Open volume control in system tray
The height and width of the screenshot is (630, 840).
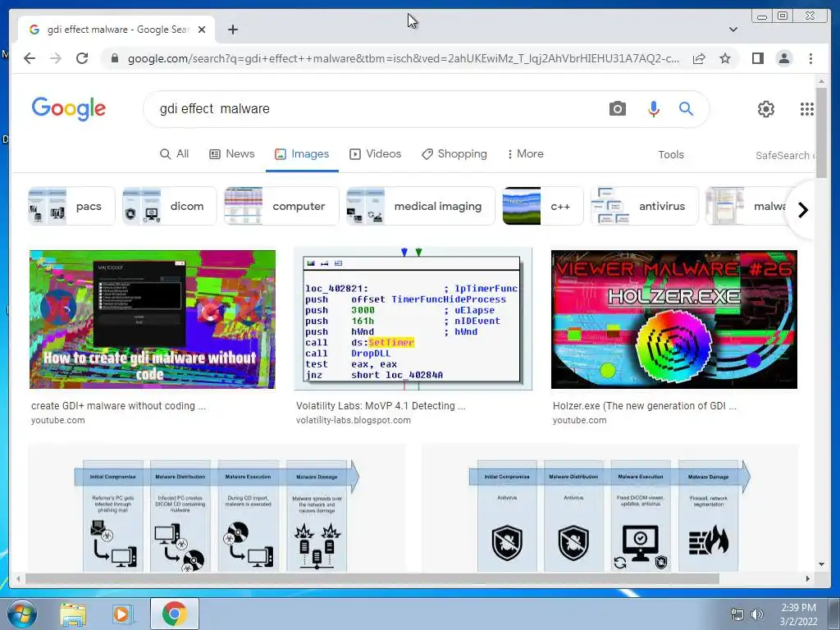(757, 614)
